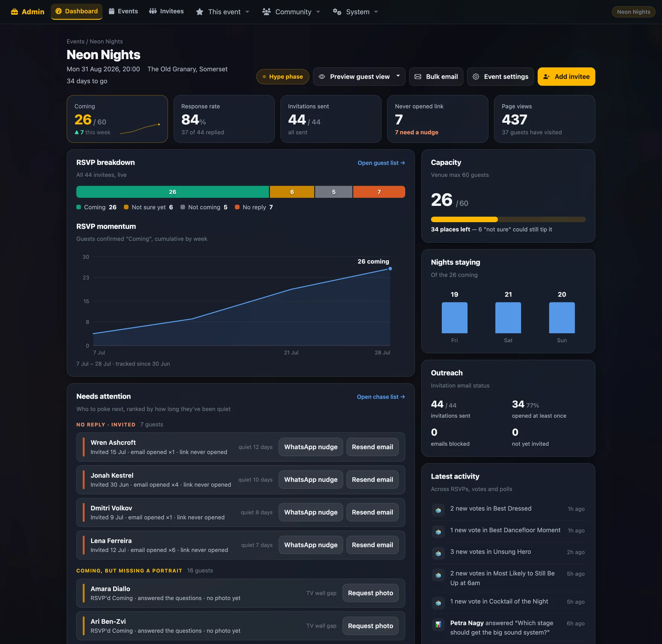Click the vote icon beside Cocktail of the Night
Viewport: 662px width, 644px height.
(438, 603)
